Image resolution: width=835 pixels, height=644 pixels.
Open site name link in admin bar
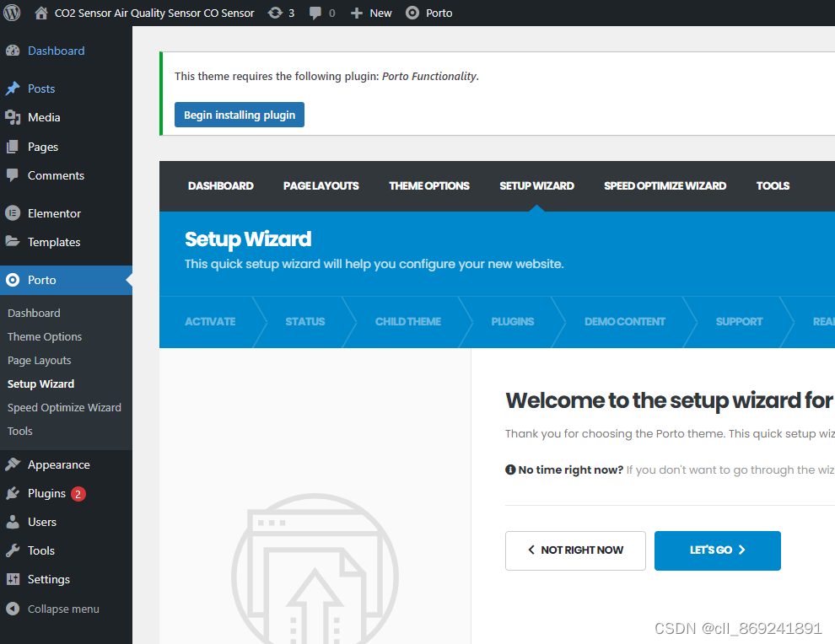(154, 13)
